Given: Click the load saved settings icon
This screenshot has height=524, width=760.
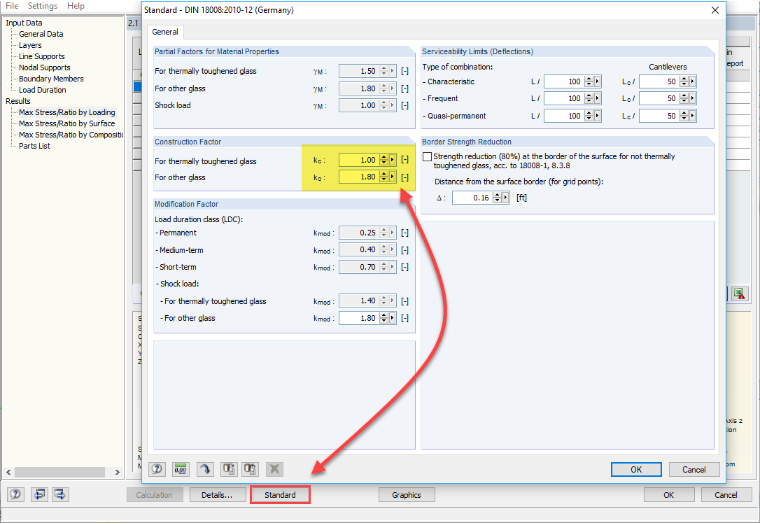Looking at the screenshot, I should tap(228, 469).
